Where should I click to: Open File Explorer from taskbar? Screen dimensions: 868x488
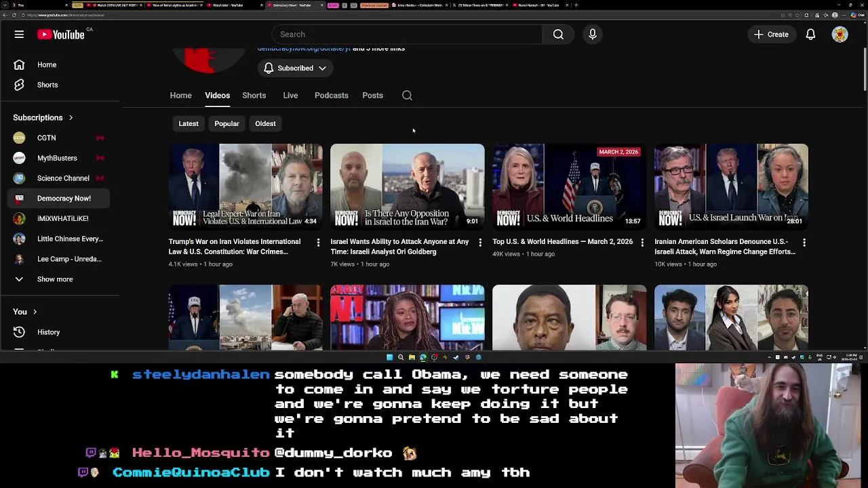(x=412, y=357)
